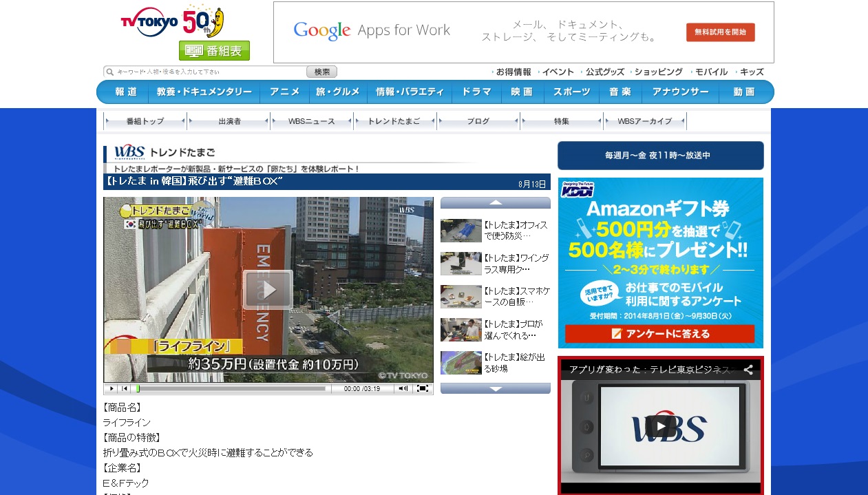Click the 毎週月～金 夜11時～放送中 banner
Image resolution: width=868 pixels, height=495 pixels.
660,156
